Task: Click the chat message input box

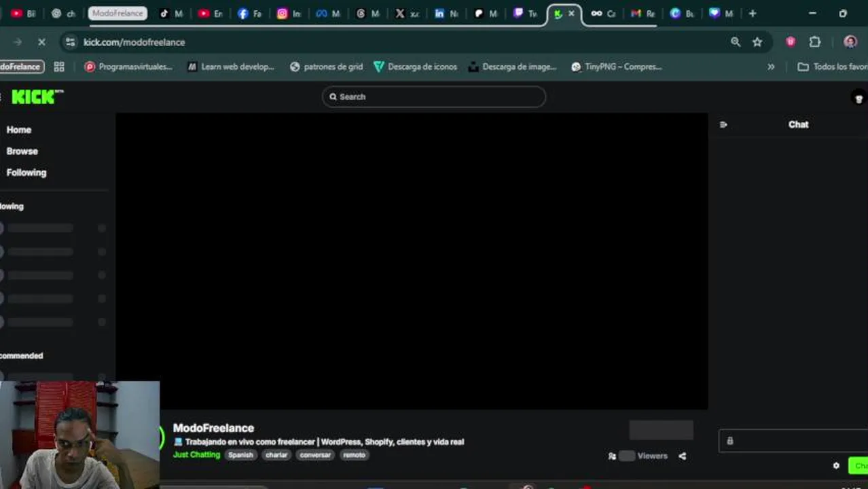Action: [x=793, y=441]
